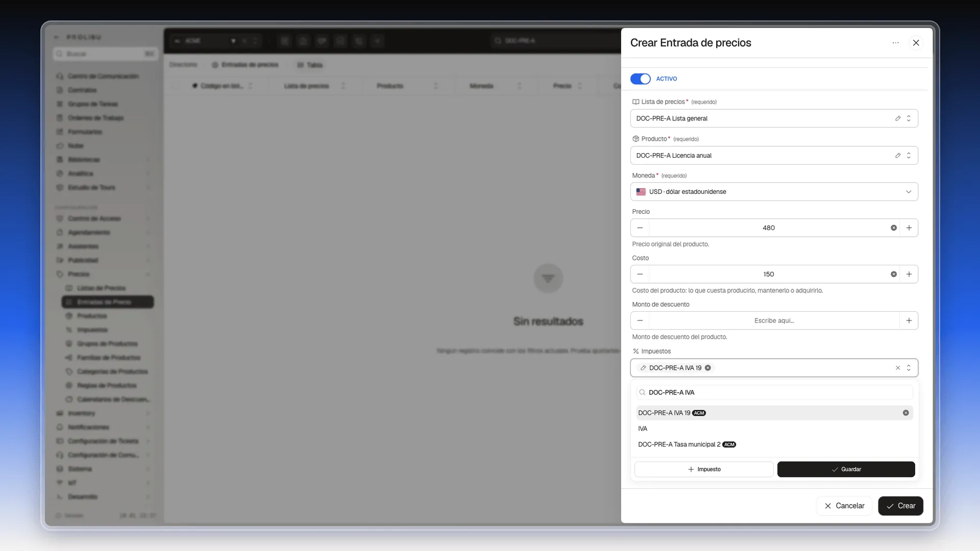Screen dimensions: 980x551
Task: Select DOC-PRE-A IVA 19 option
Action: click(x=774, y=413)
